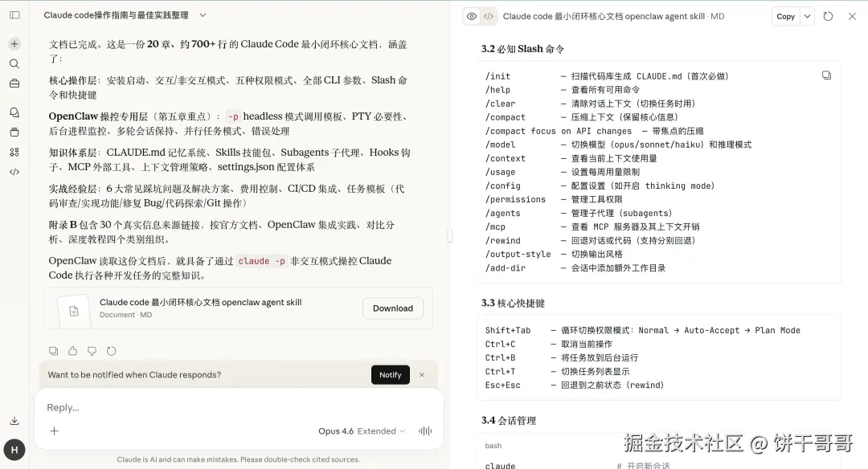Screen dimensions: 868x469
Task: Click the panel divider handle between chat and artifact
Action: 449,235
